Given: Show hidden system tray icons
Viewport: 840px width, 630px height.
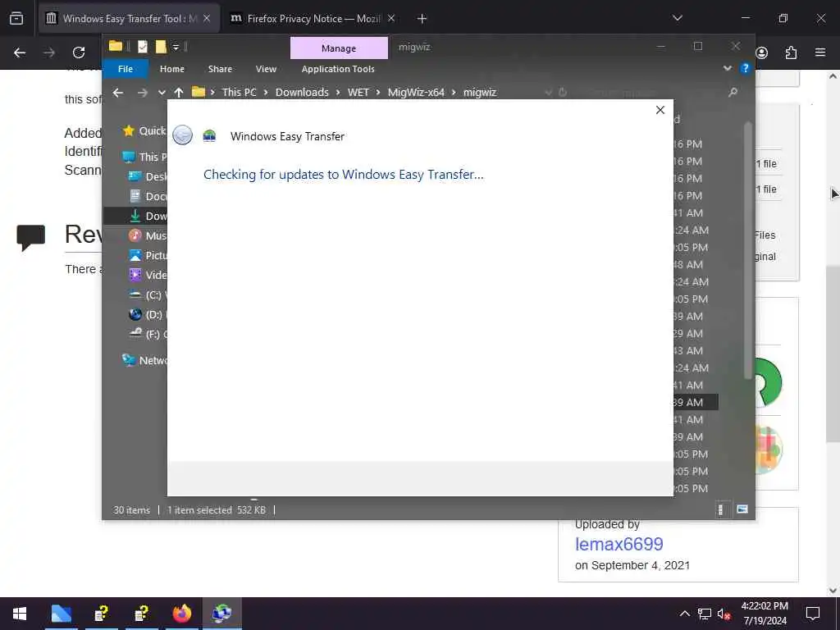Looking at the screenshot, I should 685,614.
